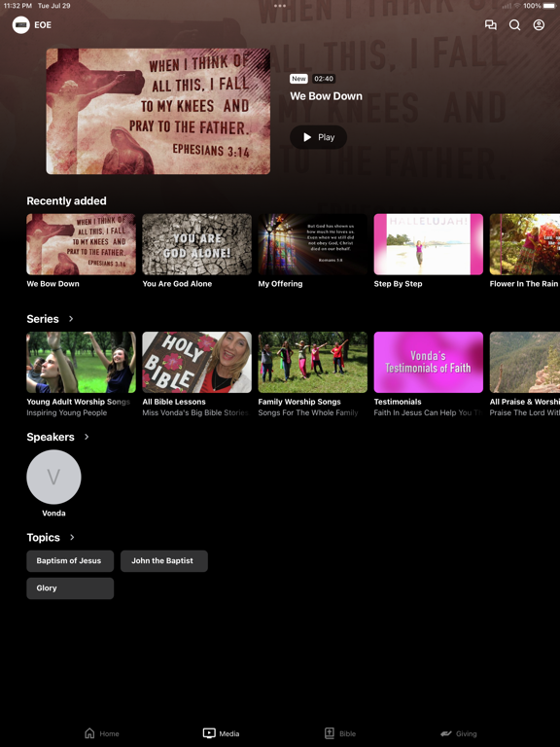Expand the Speakers section chevron
This screenshot has height=747, width=560.
(87, 437)
